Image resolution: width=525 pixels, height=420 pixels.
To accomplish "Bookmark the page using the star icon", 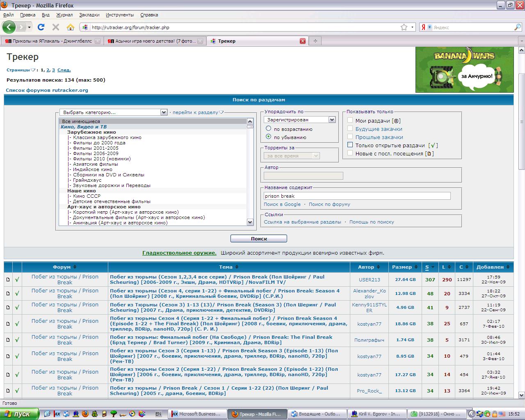I will (x=404, y=27).
